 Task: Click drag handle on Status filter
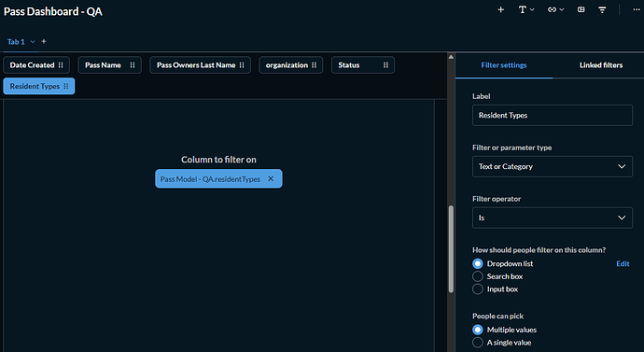click(385, 65)
